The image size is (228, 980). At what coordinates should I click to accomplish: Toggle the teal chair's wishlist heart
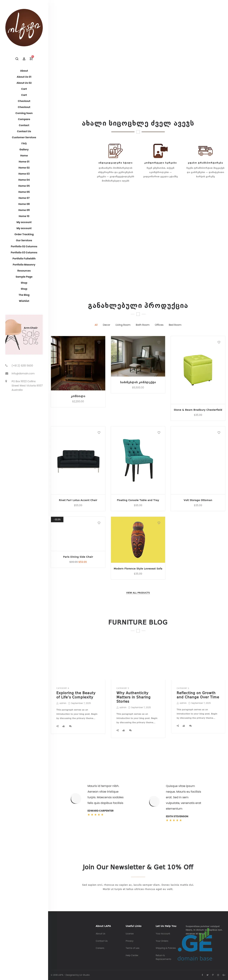[159, 433]
